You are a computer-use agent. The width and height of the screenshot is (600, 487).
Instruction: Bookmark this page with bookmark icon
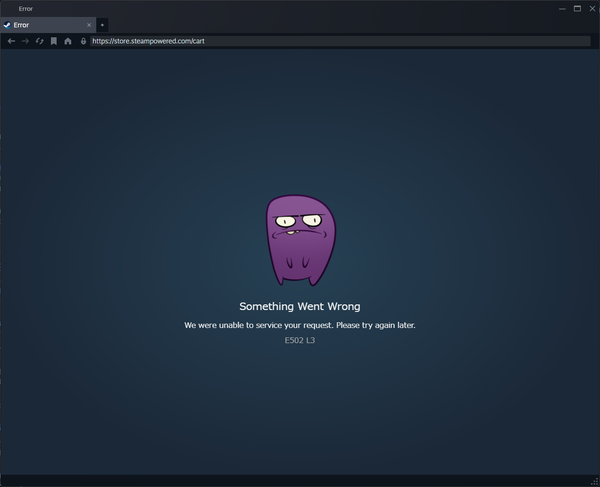click(54, 41)
